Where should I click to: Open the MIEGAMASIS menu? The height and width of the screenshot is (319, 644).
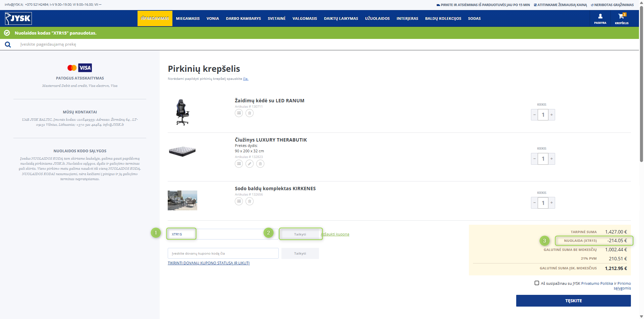tap(188, 18)
